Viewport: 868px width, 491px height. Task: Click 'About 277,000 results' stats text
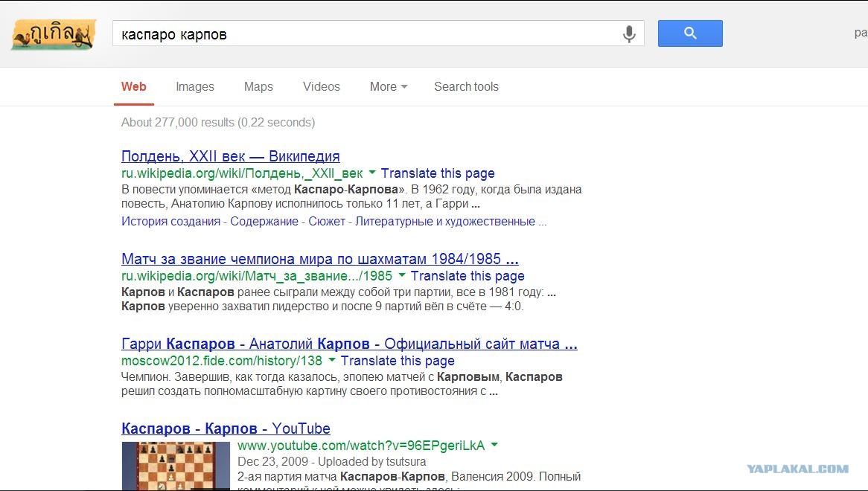218,122
